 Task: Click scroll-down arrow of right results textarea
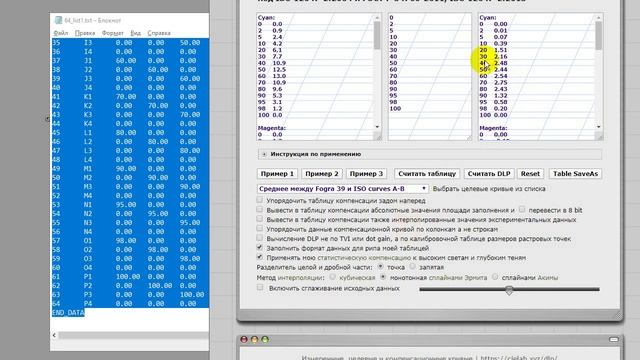click(599, 127)
